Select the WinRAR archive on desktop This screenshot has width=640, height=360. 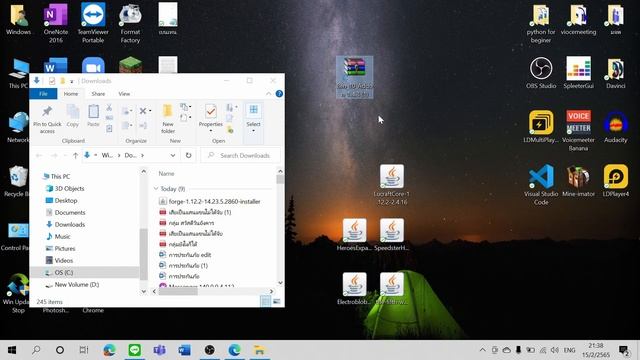click(354, 77)
